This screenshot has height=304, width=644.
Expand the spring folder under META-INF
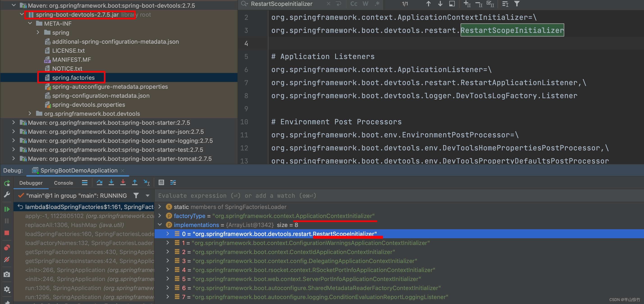[38, 32]
